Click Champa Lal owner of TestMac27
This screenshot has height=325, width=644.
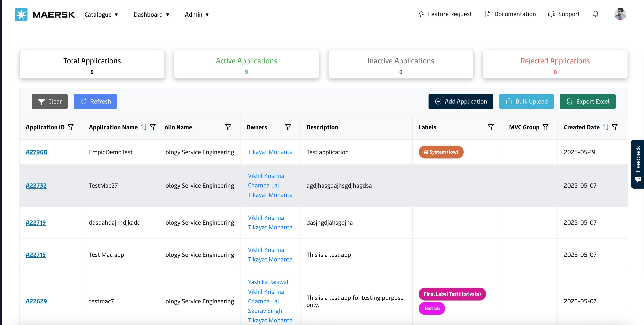[263, 186]
